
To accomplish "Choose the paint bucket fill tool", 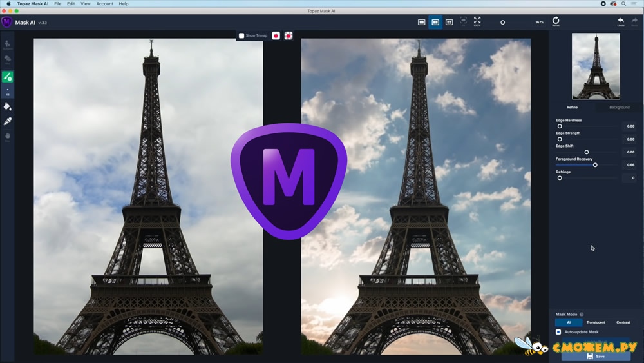I will click(7, 107).
